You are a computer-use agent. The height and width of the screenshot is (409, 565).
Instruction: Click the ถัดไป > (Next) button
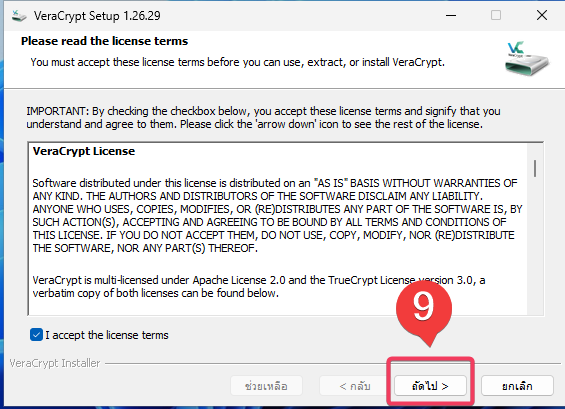coord(430,386)
